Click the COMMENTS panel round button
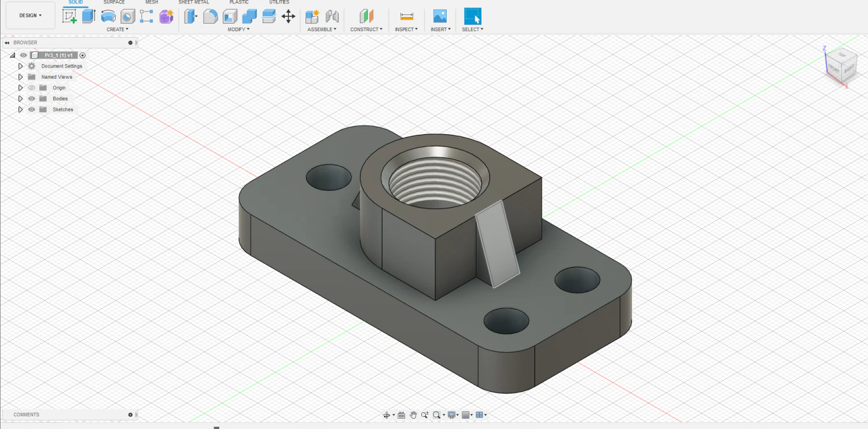 pyautogui.click(x=130, y=415)
